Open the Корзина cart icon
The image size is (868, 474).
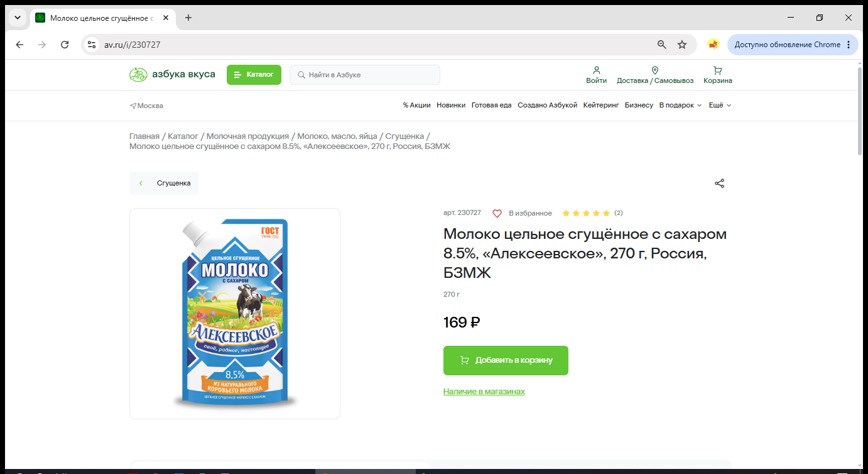(x=718, y=70)
